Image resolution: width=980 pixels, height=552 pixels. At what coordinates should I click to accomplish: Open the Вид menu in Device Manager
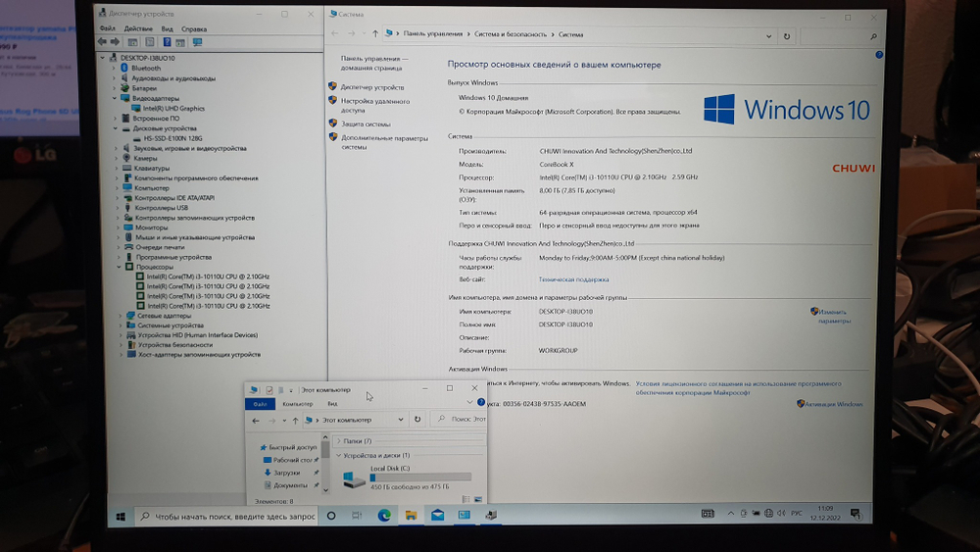167,28
